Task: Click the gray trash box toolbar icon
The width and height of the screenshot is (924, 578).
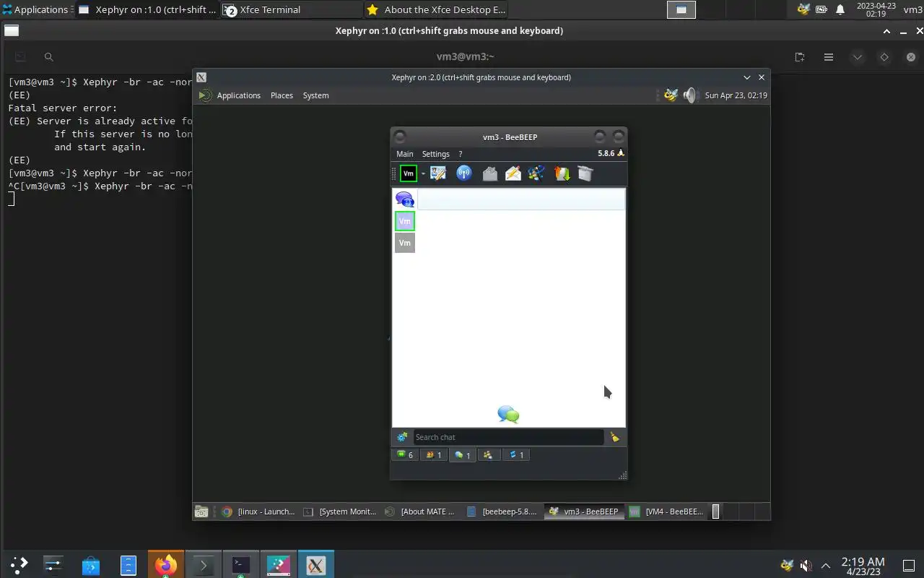Action: [x=585, y=173]
